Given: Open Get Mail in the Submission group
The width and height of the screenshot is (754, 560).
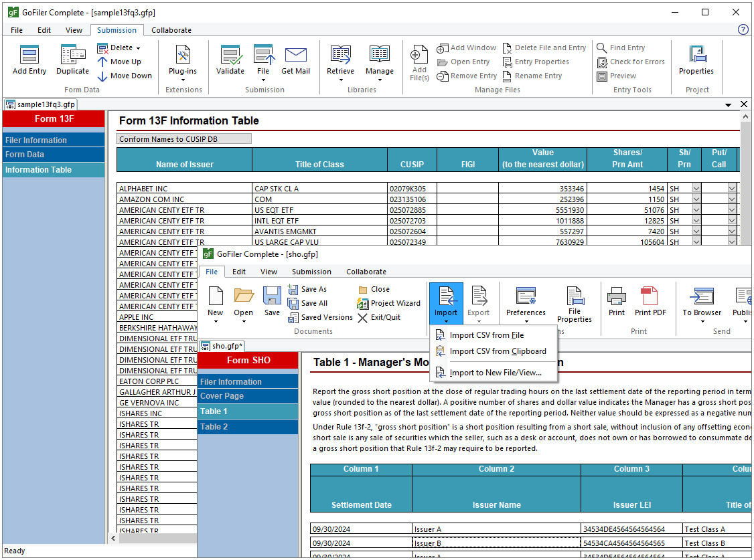Looking at the screenshot, I should (295, 60).
